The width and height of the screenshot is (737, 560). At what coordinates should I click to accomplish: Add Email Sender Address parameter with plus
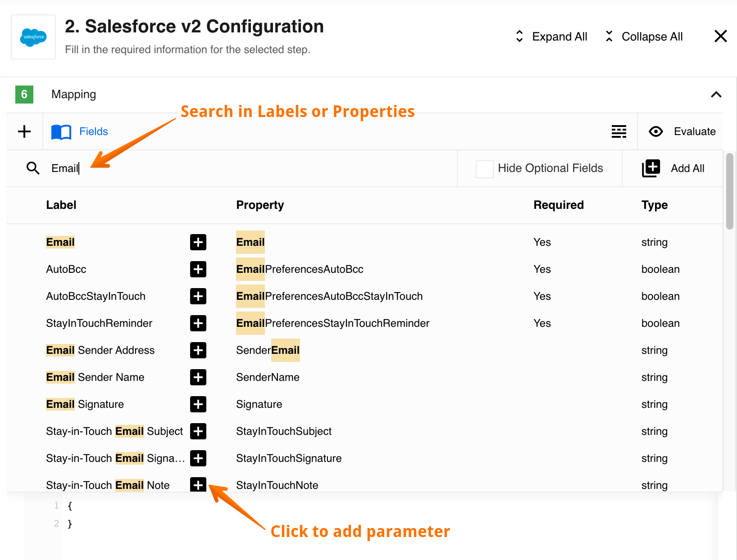point(198,350)
